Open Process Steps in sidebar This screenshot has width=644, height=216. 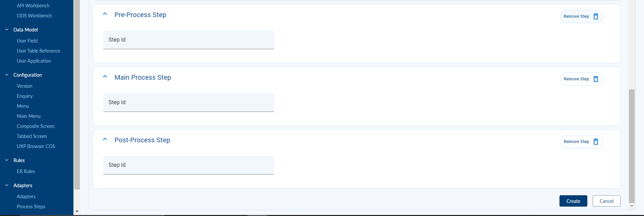[31, 207]
